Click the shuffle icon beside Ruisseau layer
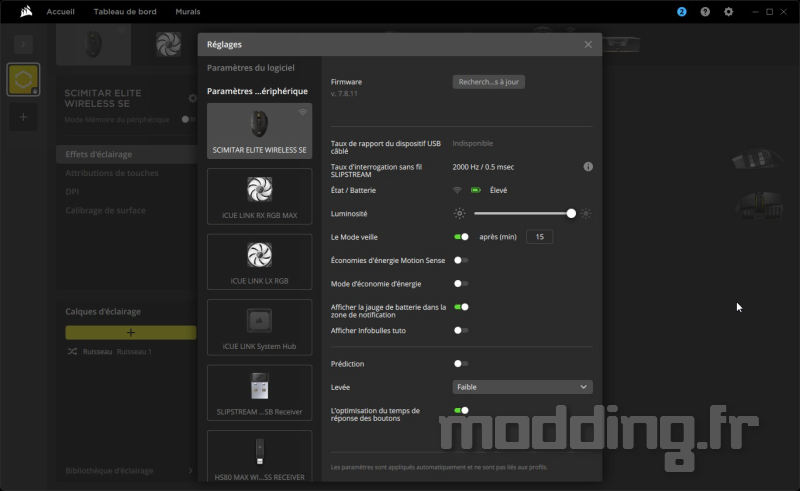This screenshot has height=491, width=800. (x=72, y=352)
